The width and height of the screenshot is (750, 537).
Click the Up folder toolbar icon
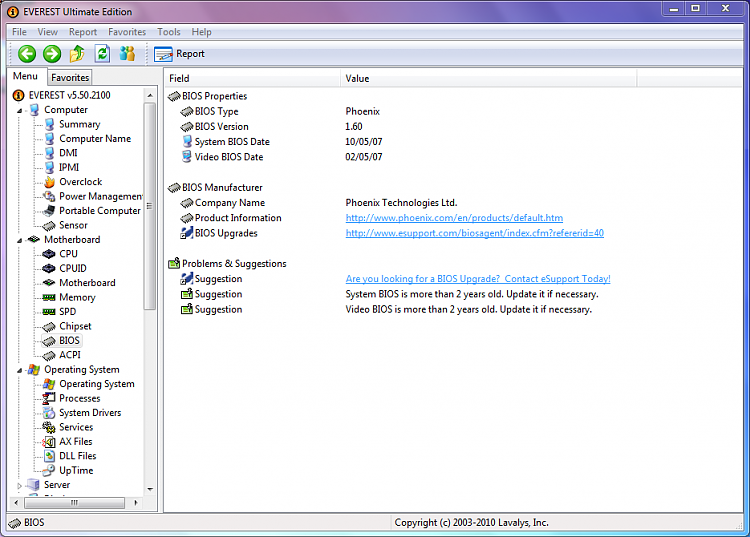[x=77, y=54]
